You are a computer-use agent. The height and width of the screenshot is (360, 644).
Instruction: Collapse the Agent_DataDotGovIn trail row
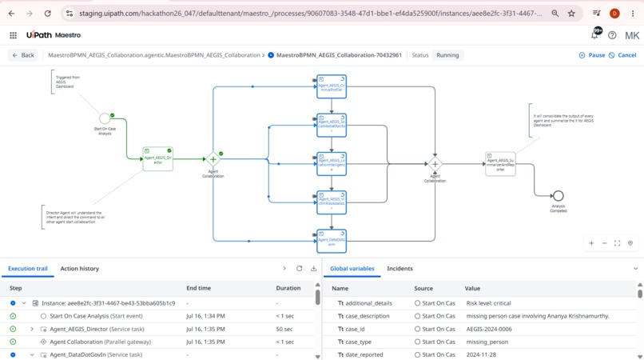click(x=32, y=354)
